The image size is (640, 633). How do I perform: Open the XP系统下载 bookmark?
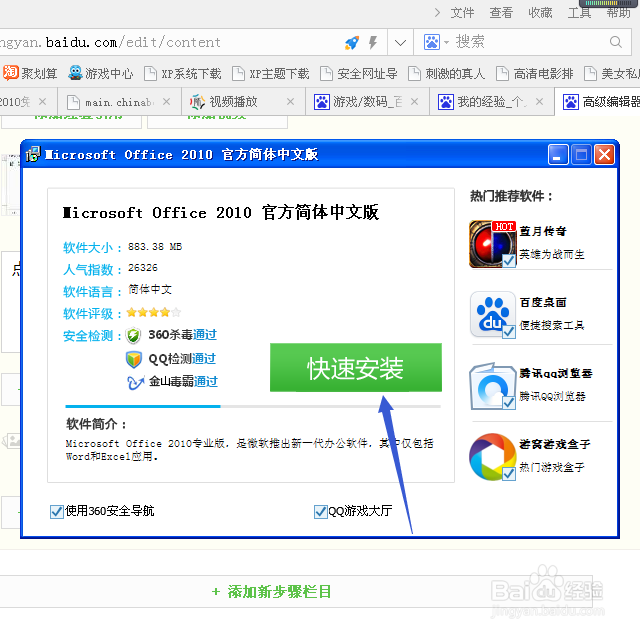(x=182, y=73)
